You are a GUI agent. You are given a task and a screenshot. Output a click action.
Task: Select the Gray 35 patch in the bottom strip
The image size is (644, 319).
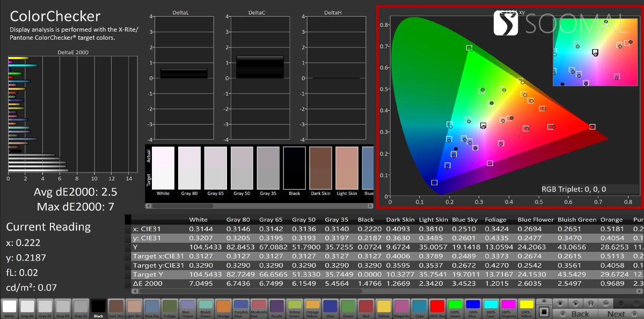(80, 308)
